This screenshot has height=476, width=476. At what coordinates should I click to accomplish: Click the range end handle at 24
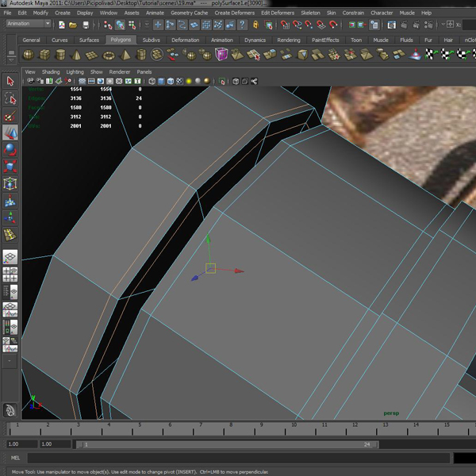pyautogui.click(x=375, y=445)
